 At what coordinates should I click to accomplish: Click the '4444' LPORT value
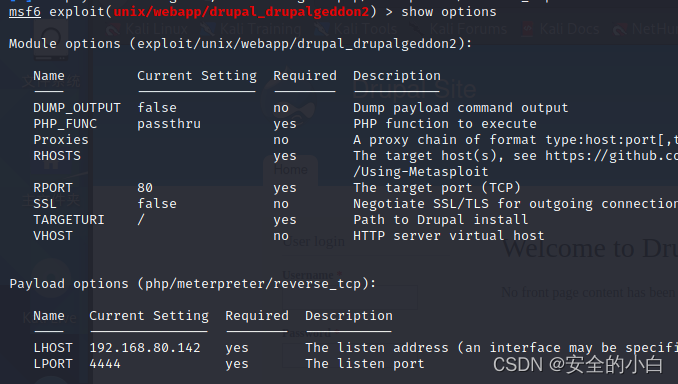(105, 364)
